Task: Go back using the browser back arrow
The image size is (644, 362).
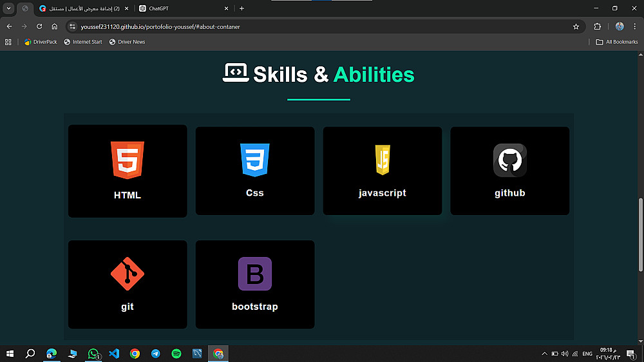Action: (x=9, y=26)
